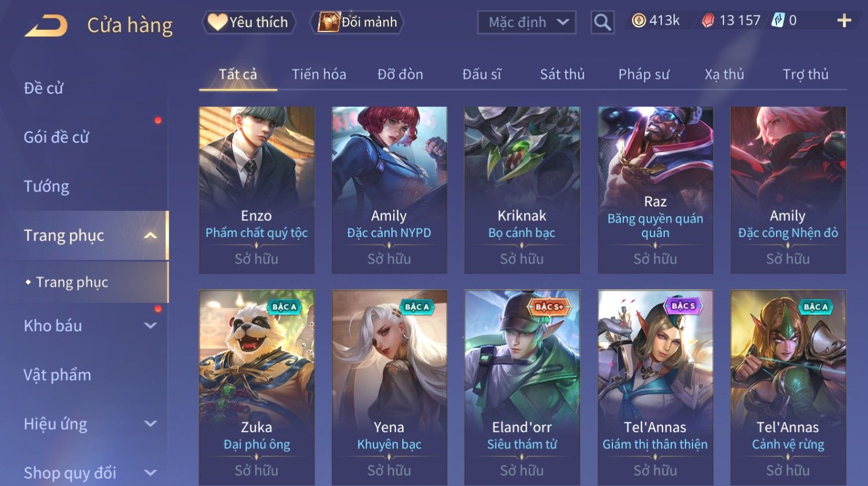The image size is (868, 486).
Task: Open the search magnifier icon
Action: (x=603, y=22)
